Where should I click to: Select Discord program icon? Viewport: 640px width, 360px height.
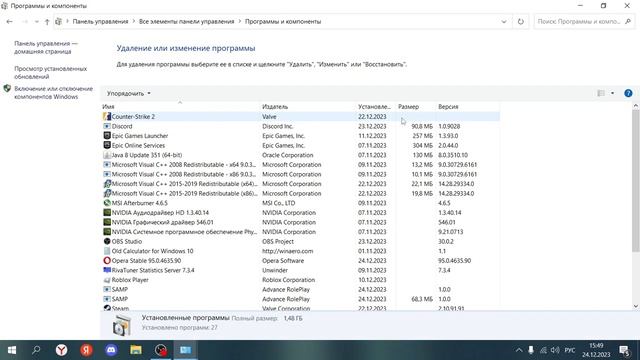[x=107, y=126]
